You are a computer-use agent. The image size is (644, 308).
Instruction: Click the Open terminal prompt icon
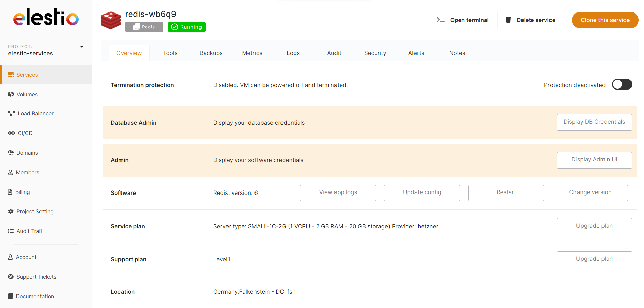(440, 20)
